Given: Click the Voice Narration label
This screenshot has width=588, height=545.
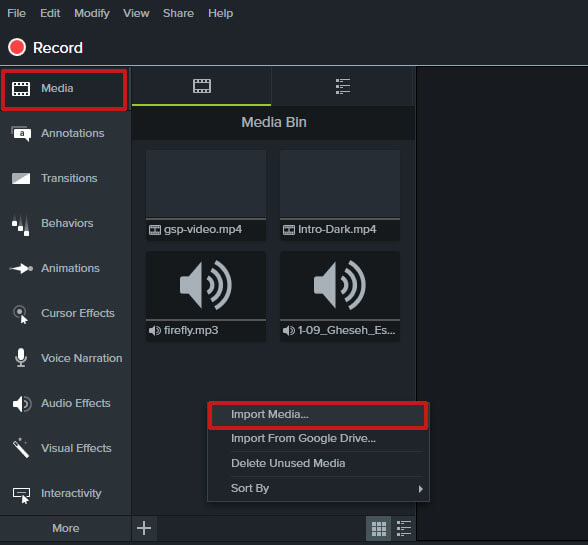Looking at the screenshot, I should (x=82, y=359).
